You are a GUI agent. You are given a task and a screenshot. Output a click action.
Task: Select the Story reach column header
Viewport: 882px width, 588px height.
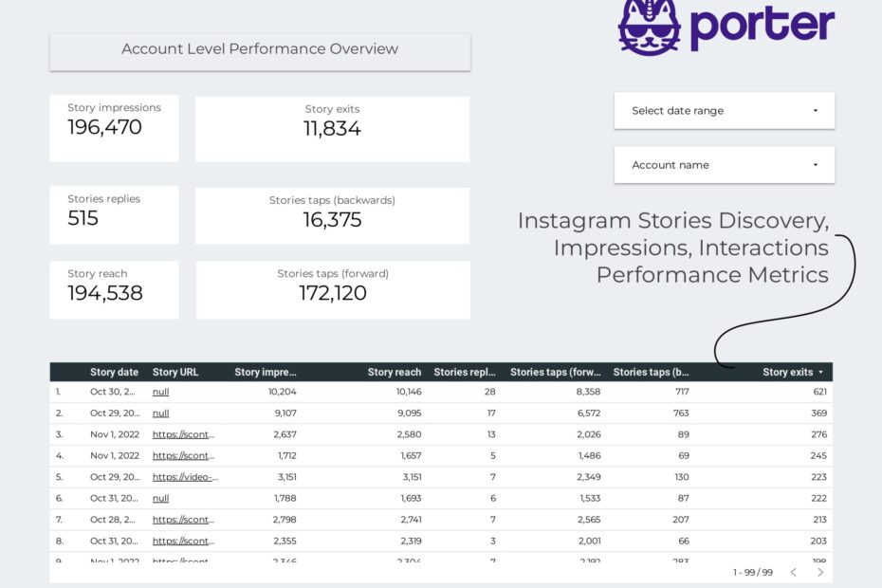coord(395,372)
